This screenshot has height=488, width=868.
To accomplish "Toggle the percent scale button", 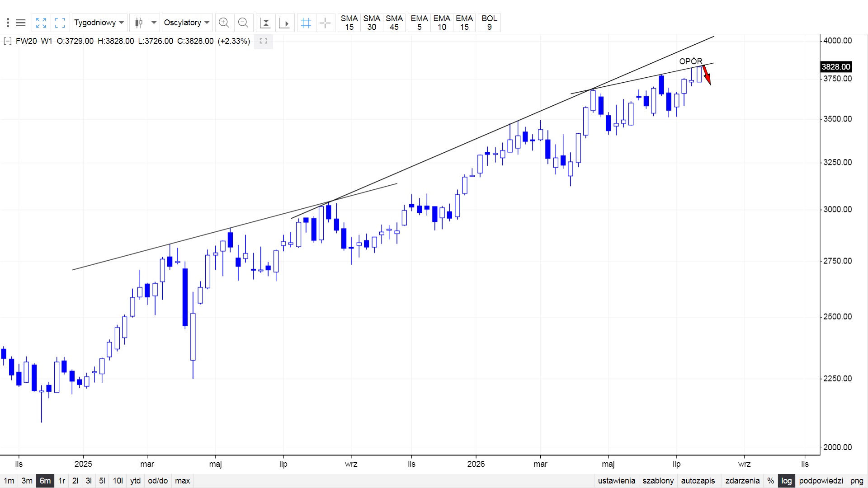I will [x=771, y=481].
